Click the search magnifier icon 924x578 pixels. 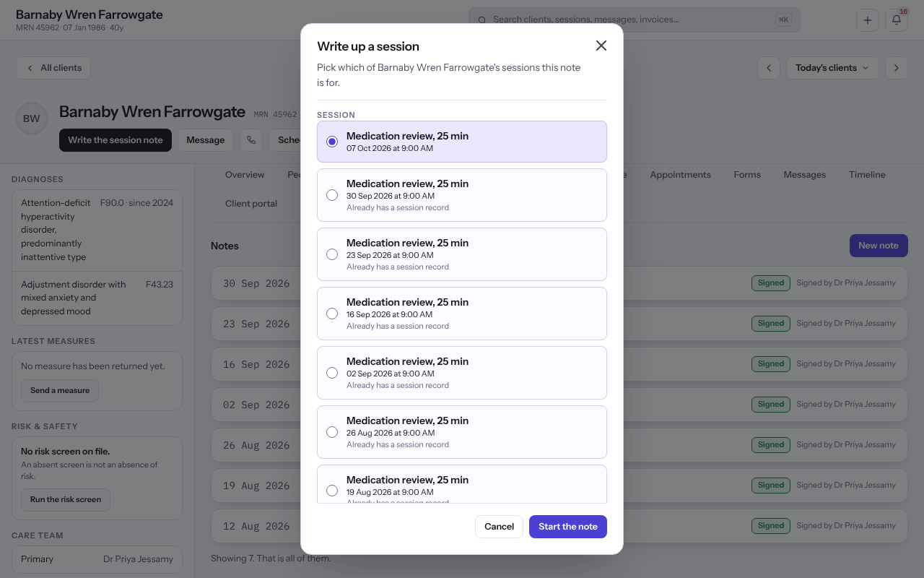tap(481, 20)
